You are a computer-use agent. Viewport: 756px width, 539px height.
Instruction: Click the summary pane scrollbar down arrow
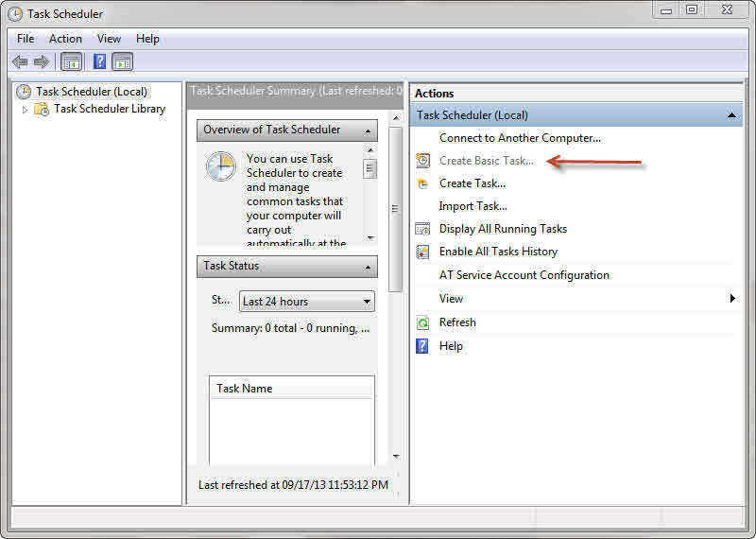(396, 456)
